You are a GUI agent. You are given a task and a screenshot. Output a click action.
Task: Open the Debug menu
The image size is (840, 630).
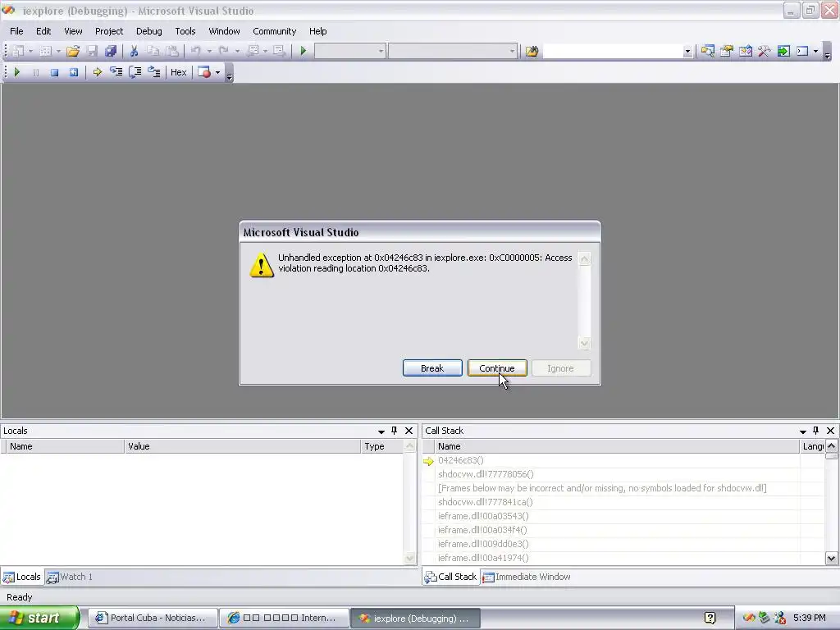click(x=149, y=31)
